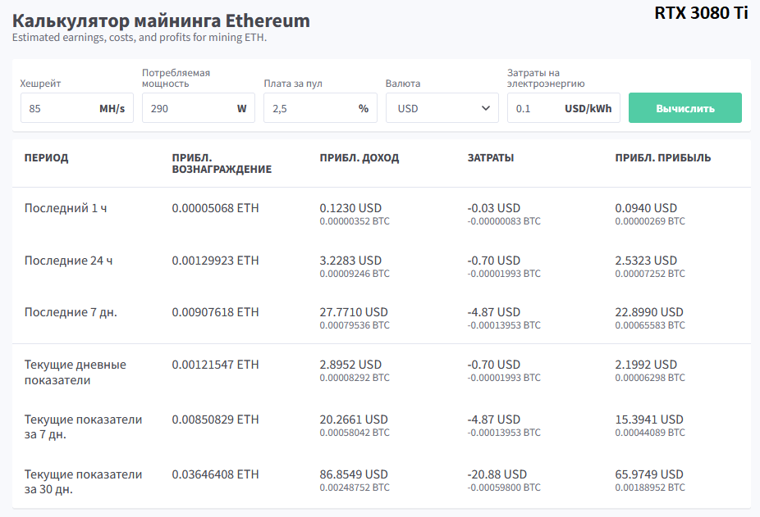760x517 pixels.
Task: Open the Валюта USD dropdown
Action: pos(441,108)
